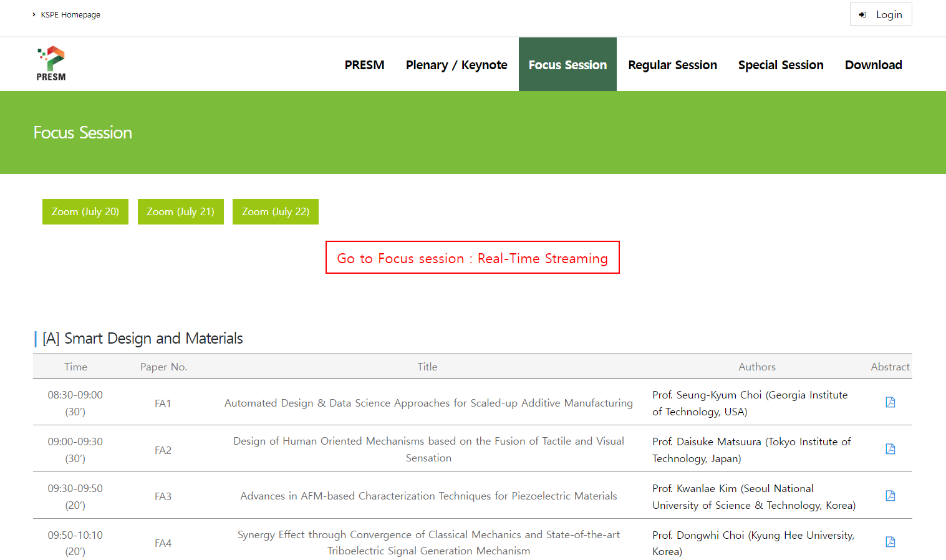946x560 pixels.
Task: Click the Login button
Action: [881, 14]
